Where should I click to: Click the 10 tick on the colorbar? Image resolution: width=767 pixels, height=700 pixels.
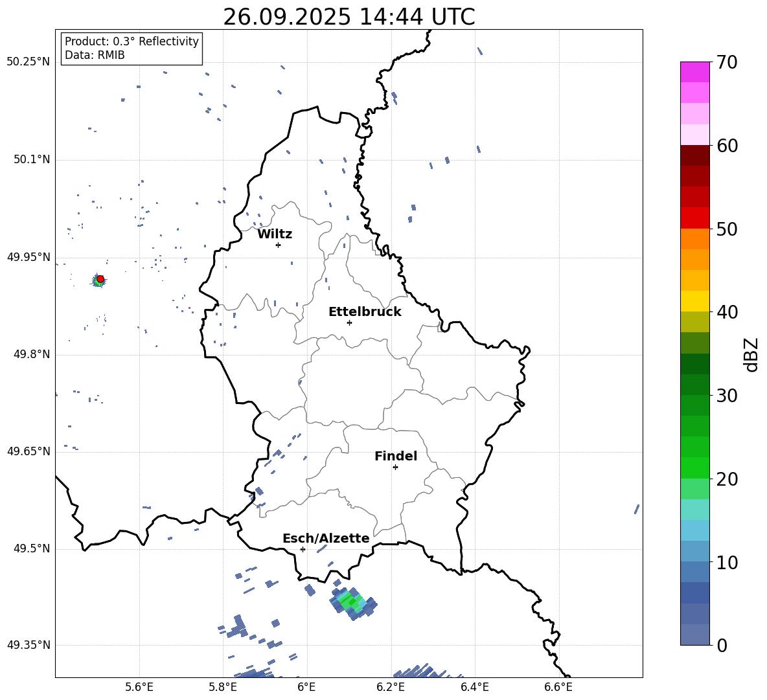[x=727, y=562]
